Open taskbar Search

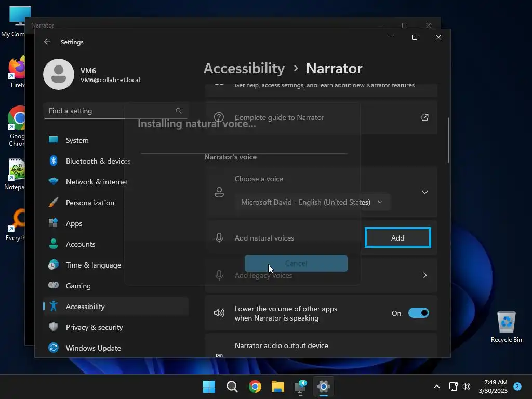pyautogui.click(x=232, y=387)
